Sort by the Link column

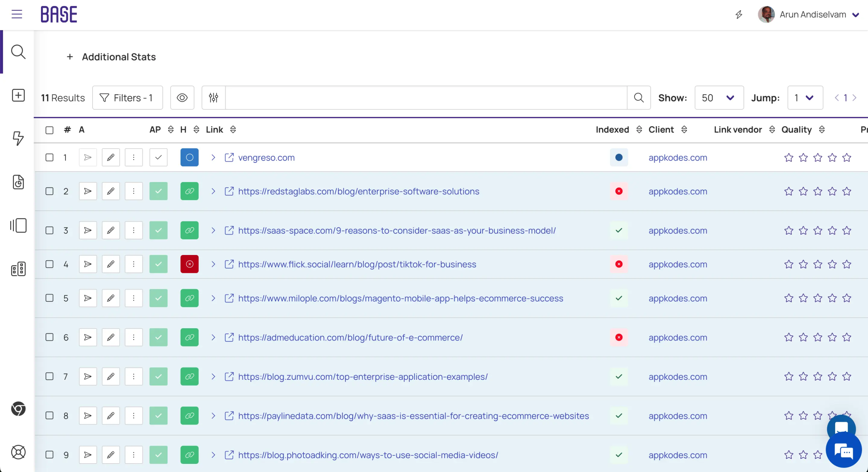click(x=233, y=130)
